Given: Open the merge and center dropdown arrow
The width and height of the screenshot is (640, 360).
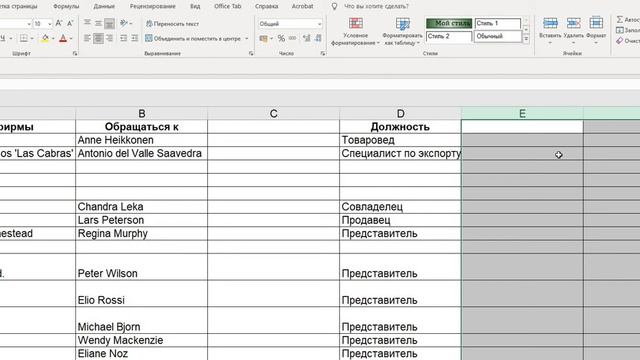Looking at the screenshot, I should click(247, 39).
